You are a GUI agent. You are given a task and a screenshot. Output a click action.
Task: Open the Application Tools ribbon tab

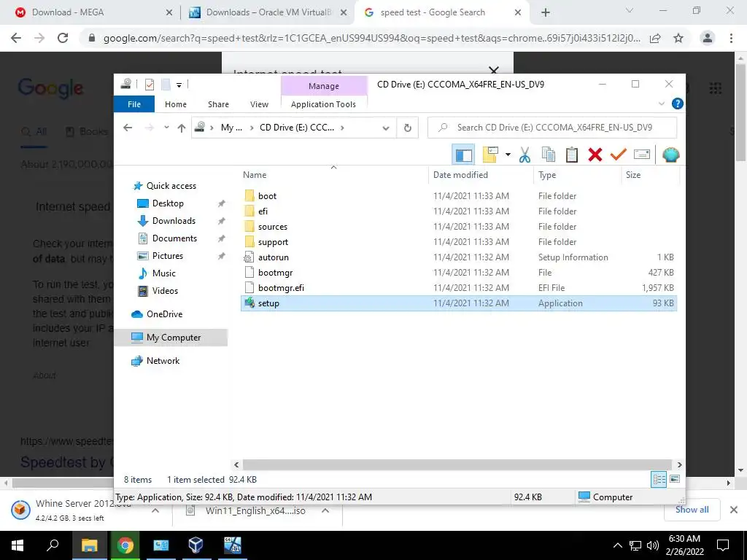click(x=323, y=104)
